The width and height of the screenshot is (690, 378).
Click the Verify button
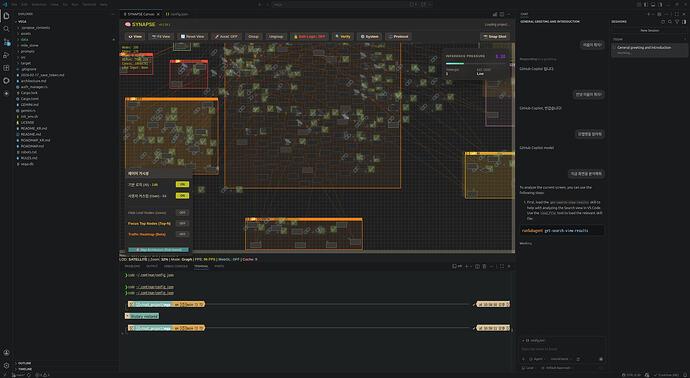click(343, 37)
